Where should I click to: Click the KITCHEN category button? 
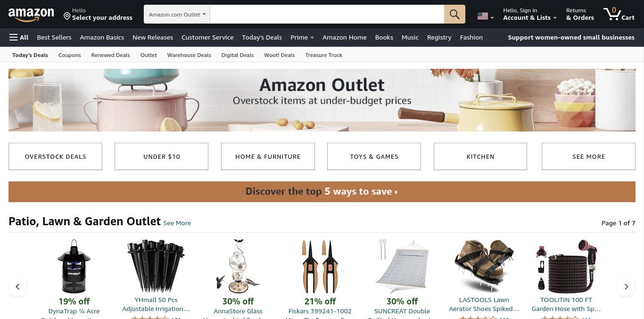tap(480, 156)
